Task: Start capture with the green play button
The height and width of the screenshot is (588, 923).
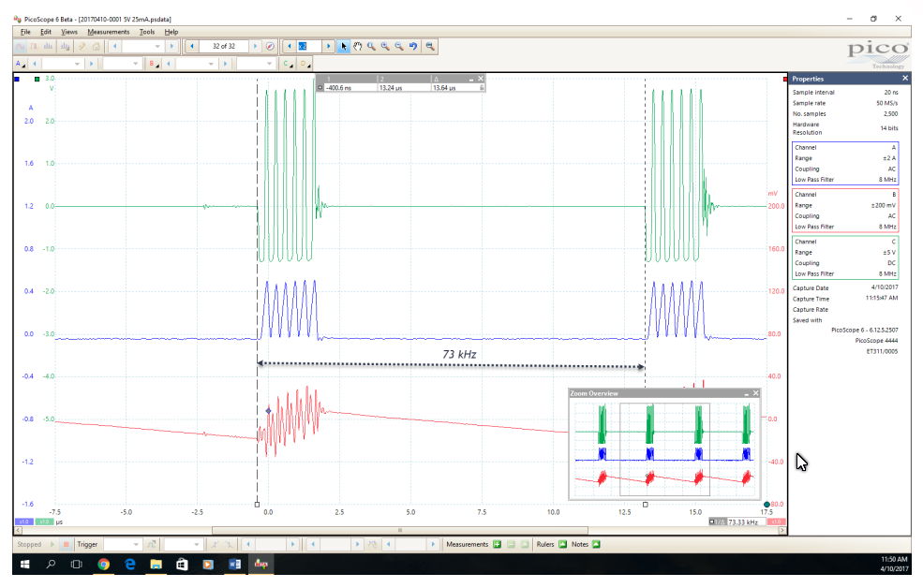Action: point(52,545)
